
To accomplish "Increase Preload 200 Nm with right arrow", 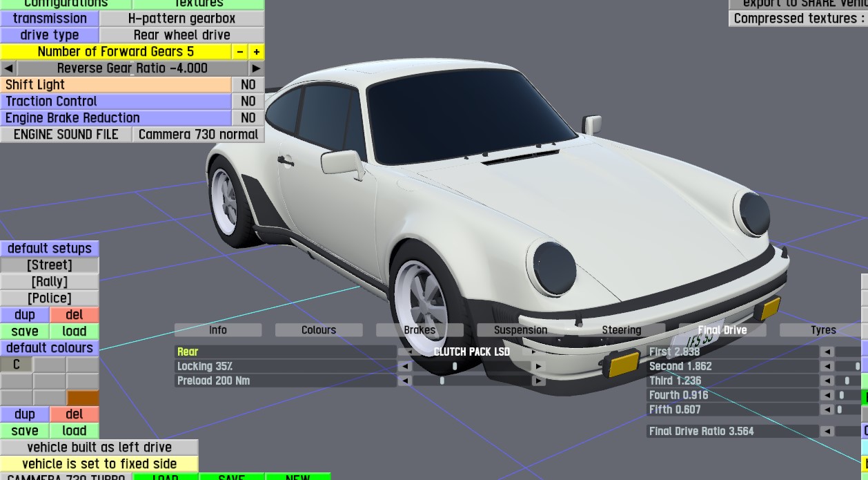I will [x=539, y=381].
